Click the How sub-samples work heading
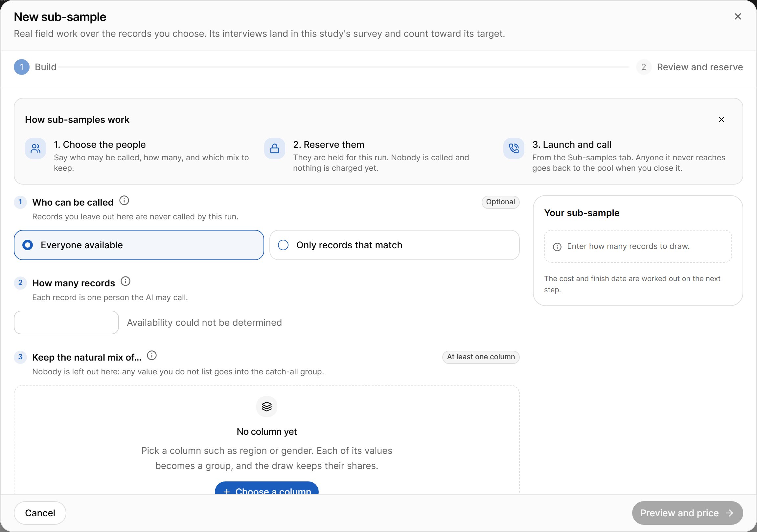The image size is (757, 532). (77, 120)
